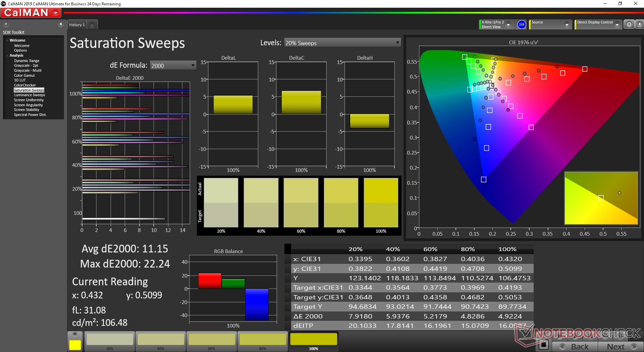This screenshot has width=644, height=352.
Task: Open the CalMAN main menu arrow
Action: (56, 13)
